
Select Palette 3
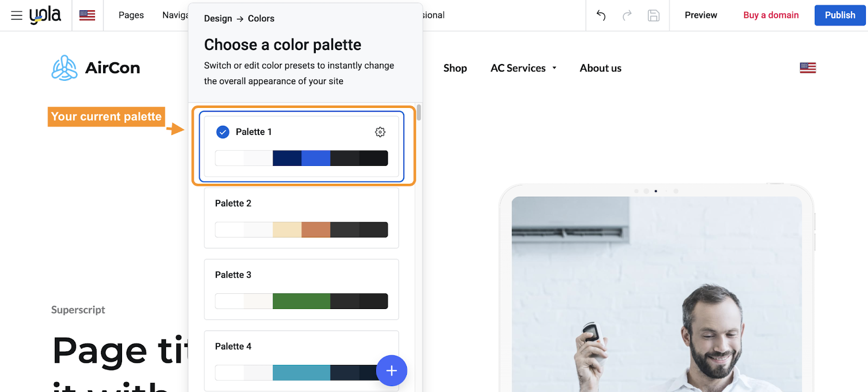tap(301, 289)
